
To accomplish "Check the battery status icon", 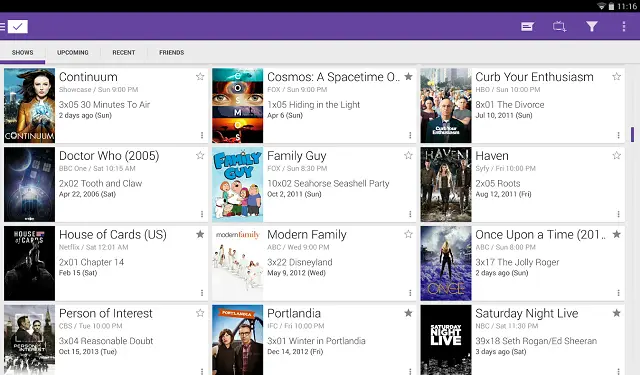I will [611, 6].
